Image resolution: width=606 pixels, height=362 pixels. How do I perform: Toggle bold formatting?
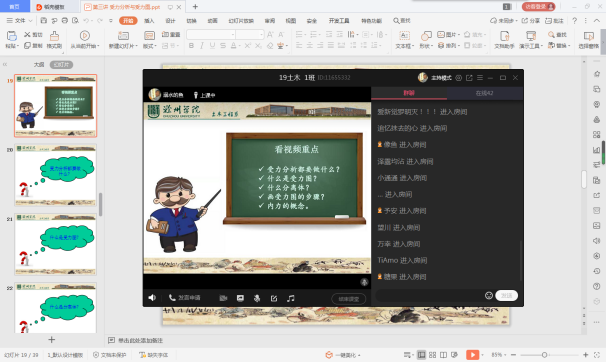(x=191, y=46)
